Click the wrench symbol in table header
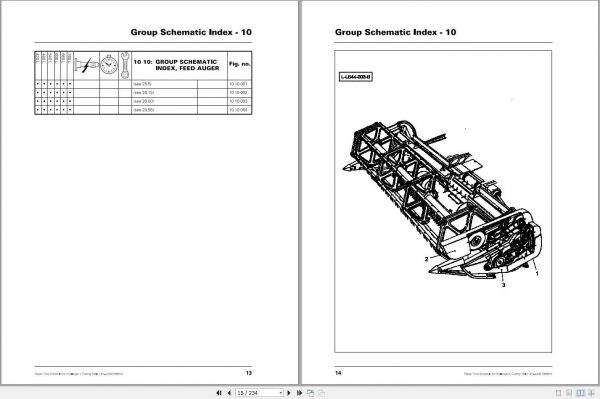The height and width of the screenshot is (399, 600). 125,65
